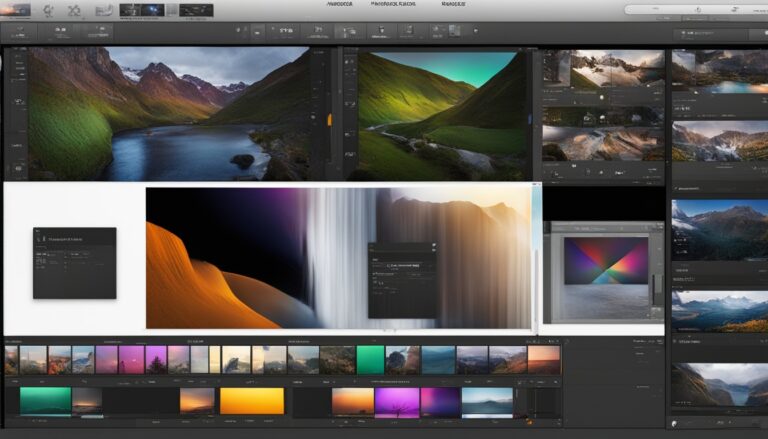Select the teal-blue thumbnail in the filmstrip
This screenshot has width=768, height=439.
[438, 360]
